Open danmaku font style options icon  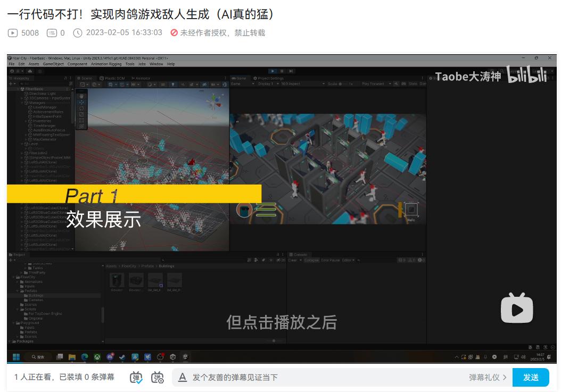pyautogui.click(x=183, y=377)
